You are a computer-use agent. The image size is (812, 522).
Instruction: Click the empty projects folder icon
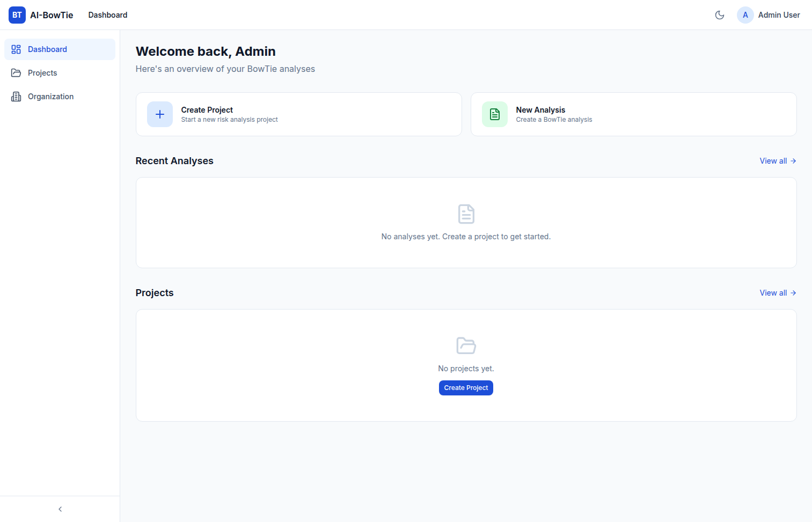pyautogui.click(x=466, y=345)
